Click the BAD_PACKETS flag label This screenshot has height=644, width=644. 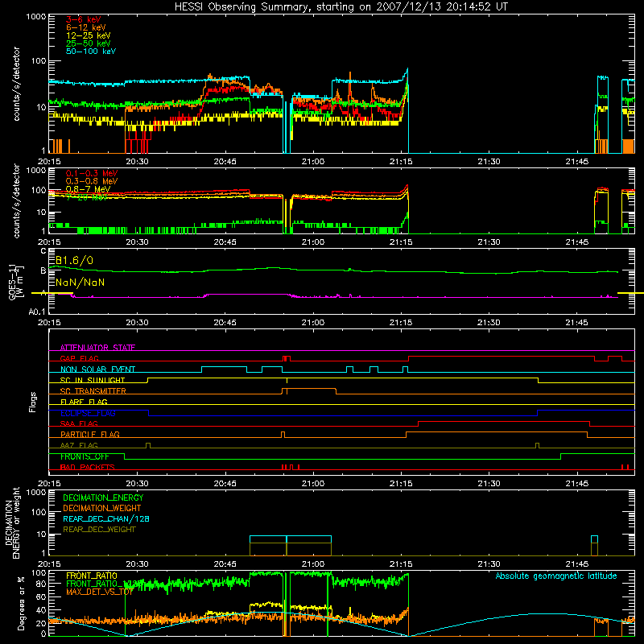[x=88, y=467]
